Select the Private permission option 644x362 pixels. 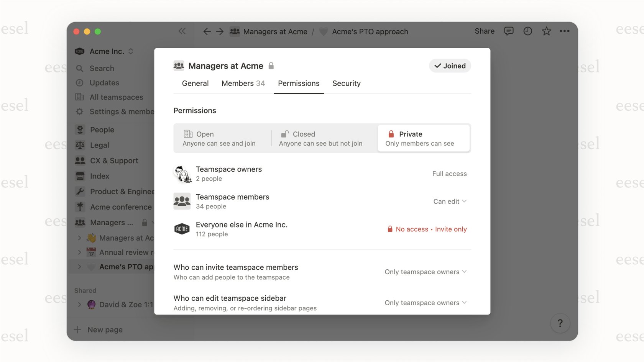click(424, 138)
